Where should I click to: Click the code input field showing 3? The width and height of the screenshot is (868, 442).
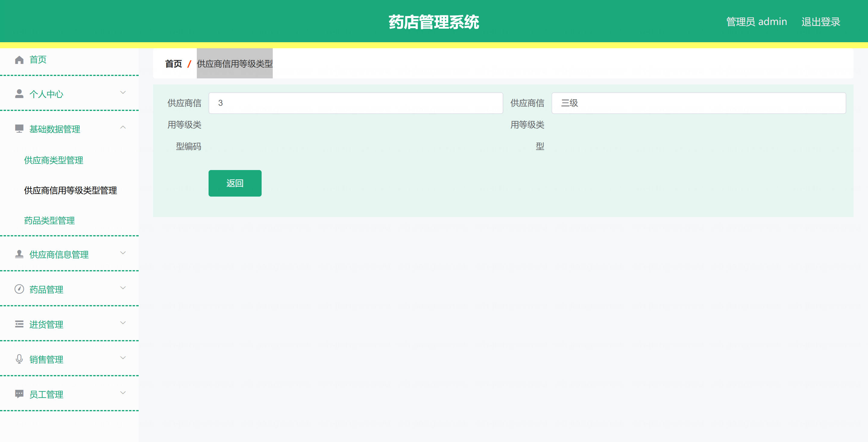point(356,103)
